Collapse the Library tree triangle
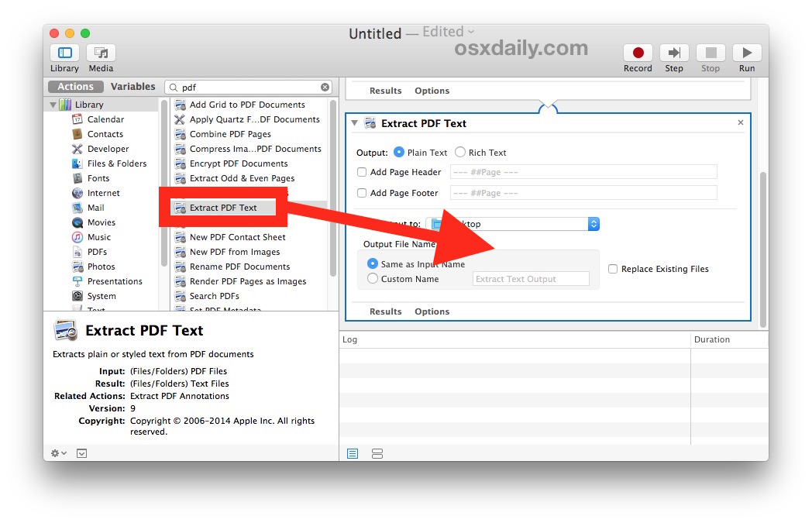Screen dimensions: 812x523 tap(53, 105)
